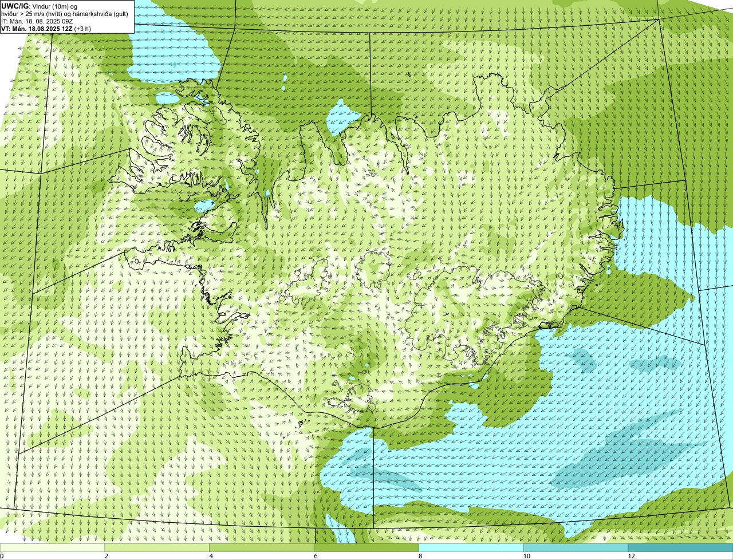Click the scale label "2"
Screen dimensions: 733x560
[x=107, y=556]
